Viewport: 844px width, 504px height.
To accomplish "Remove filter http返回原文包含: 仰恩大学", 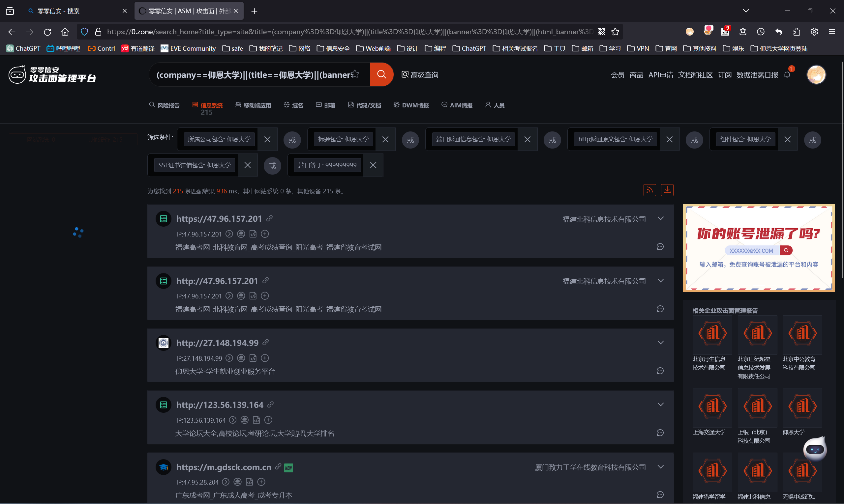I will point(669,139).
